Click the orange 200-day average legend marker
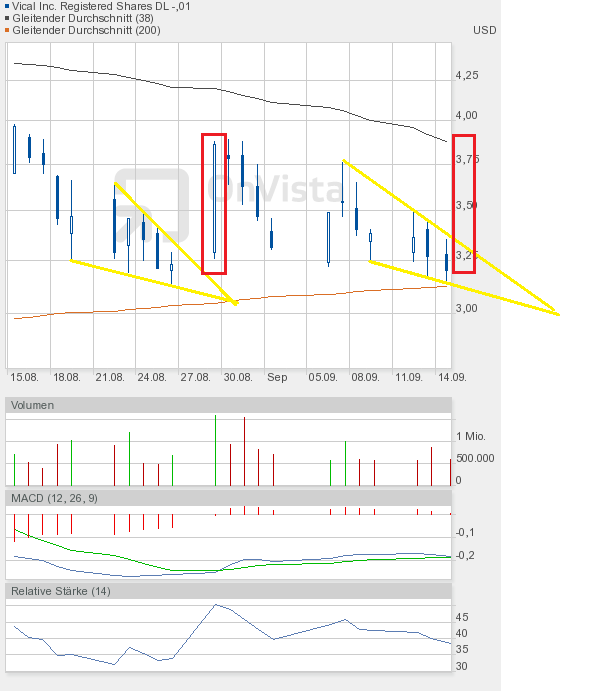Image resolution: width=614 pixels, height=691 pixels. coord(8,30)
